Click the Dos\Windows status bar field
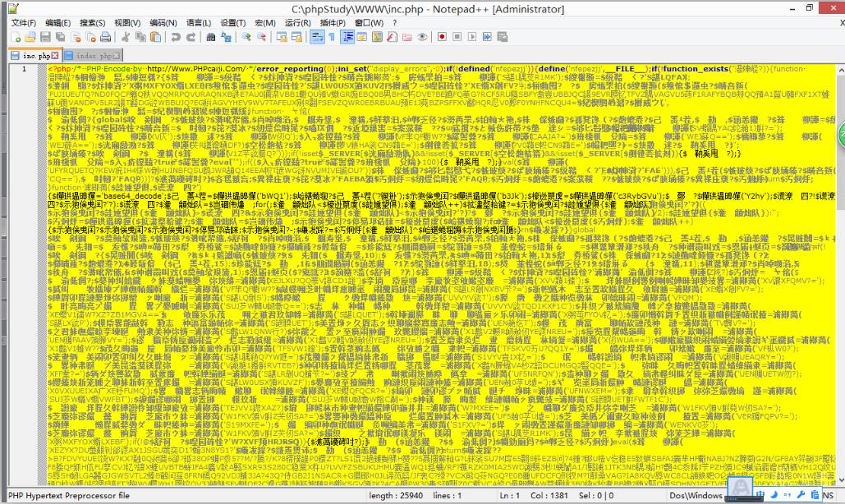Viewport: 845px width, 504px height. pos(696,496)
